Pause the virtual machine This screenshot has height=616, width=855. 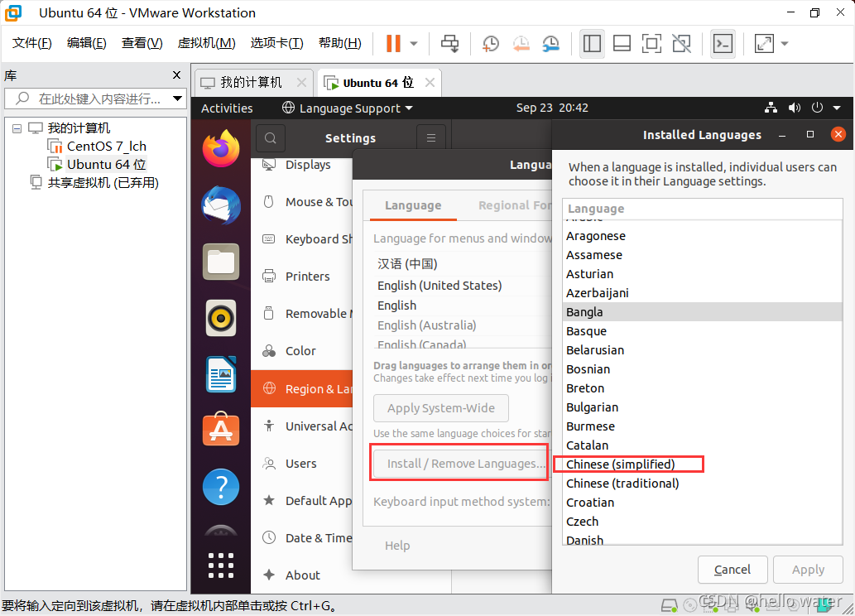pyautogui.click(x=393, y=44)
